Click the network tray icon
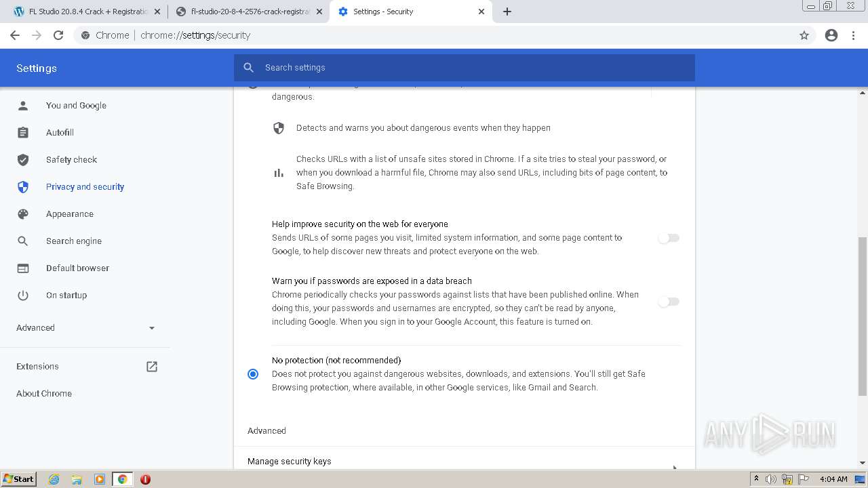This screenshot has height=488, width=868. pos(787,479)
